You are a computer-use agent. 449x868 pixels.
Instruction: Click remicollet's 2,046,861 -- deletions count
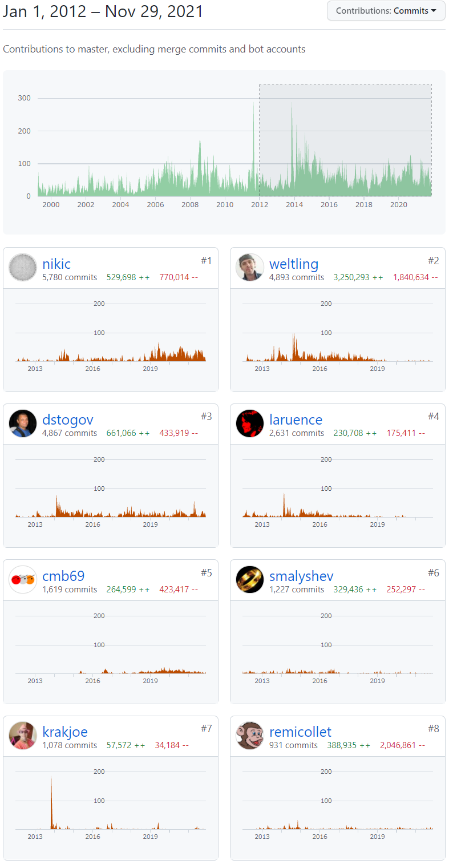[403, 745]
